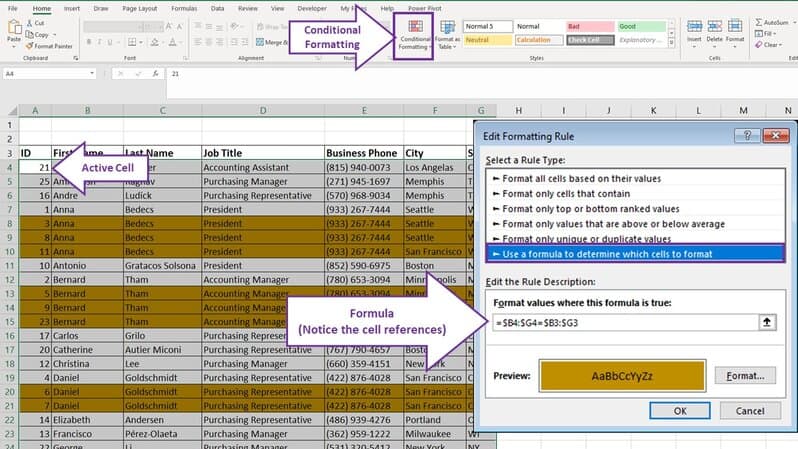The height and width of the screenshot is (449, 798).
Task: Open the File menu tab
Action: [13, 8]
